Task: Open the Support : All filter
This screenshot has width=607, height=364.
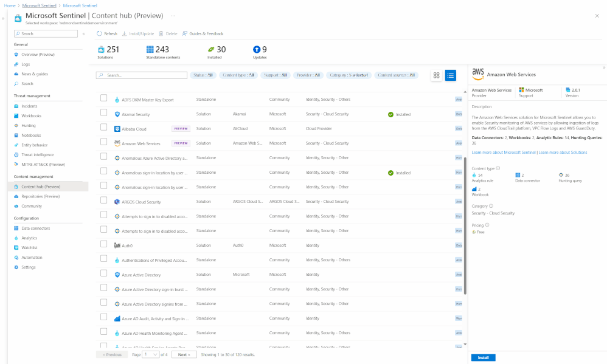Action: click(276, 75)
